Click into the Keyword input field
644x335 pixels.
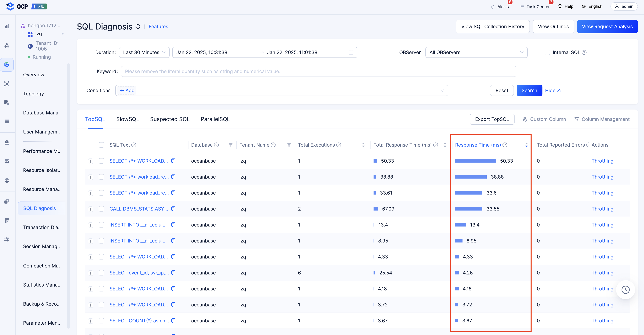click(318, 71)
